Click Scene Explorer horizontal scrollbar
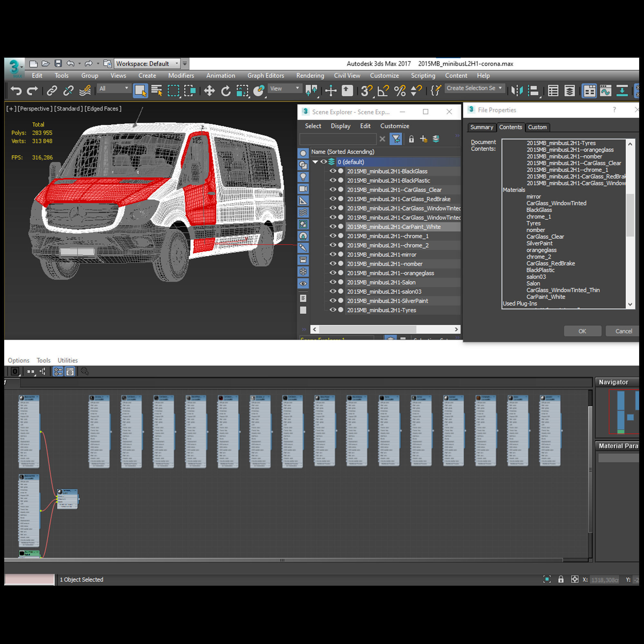644x644 pixels. point(367,329)
